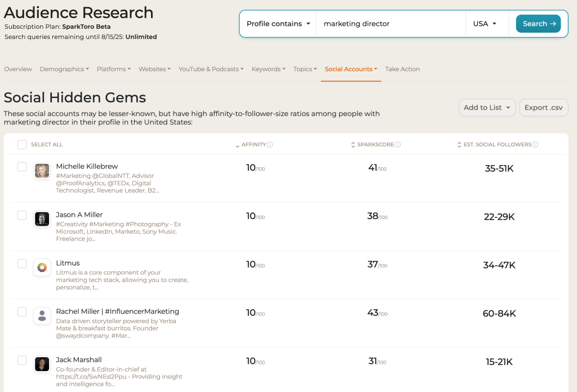Click the "22-29K" followers value
This screenshot has height=392, width=577.
pos(499,217)
